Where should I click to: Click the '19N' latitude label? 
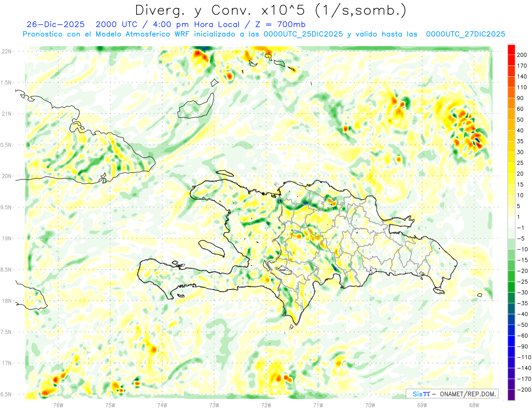click(x=7, y=239)
